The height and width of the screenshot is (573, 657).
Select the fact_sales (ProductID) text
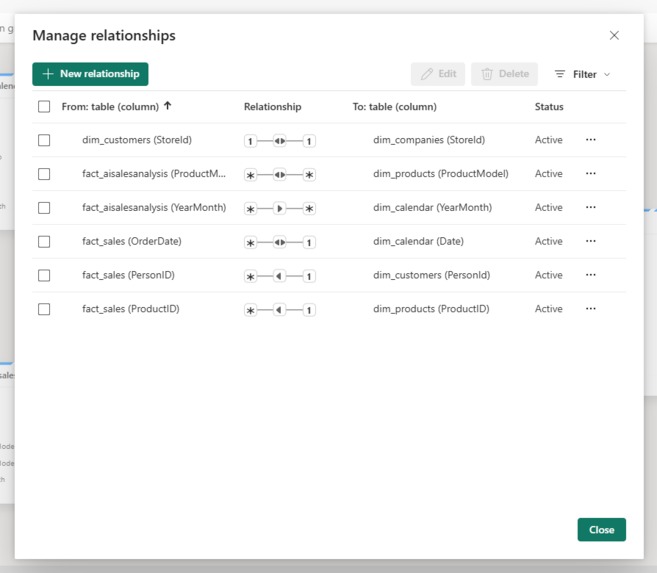point(131,309)
